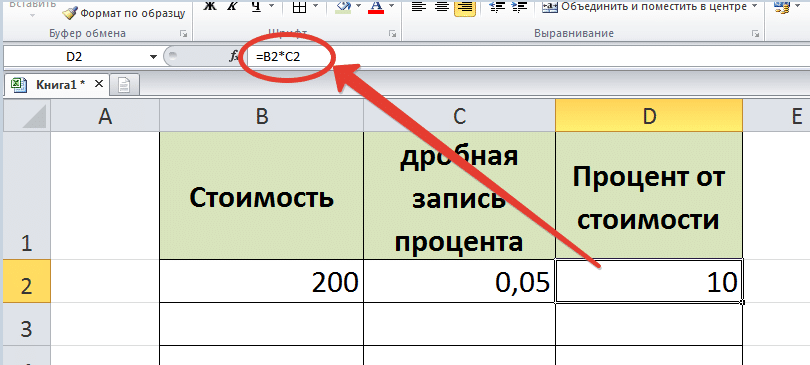The width and height of the screenshot is (810, 365).
Task: Open Font group dialog launcher
Action: point(392,34)
